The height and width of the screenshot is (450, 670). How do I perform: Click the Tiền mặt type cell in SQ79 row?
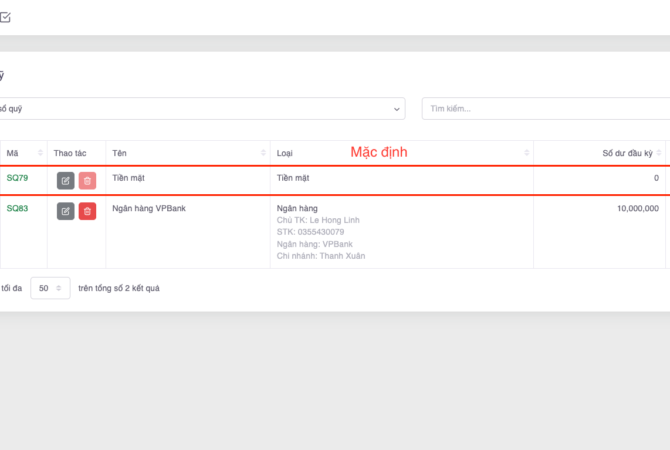293,178
